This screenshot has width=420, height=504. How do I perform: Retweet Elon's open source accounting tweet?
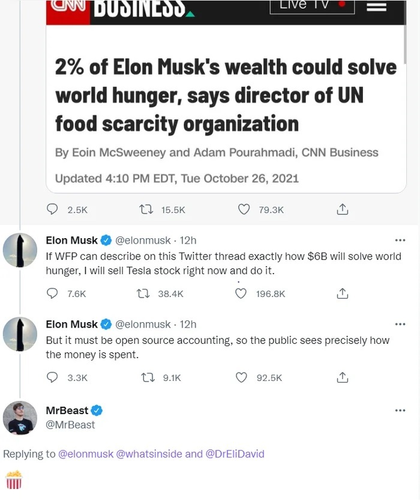[x=145, y=377]
